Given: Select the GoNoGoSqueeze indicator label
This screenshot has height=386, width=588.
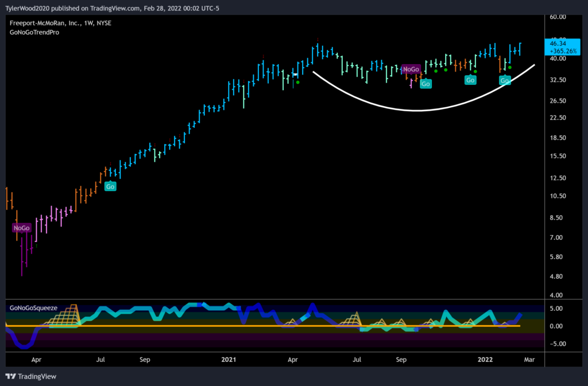Looking at the screenshot, I should click(33, 308).
